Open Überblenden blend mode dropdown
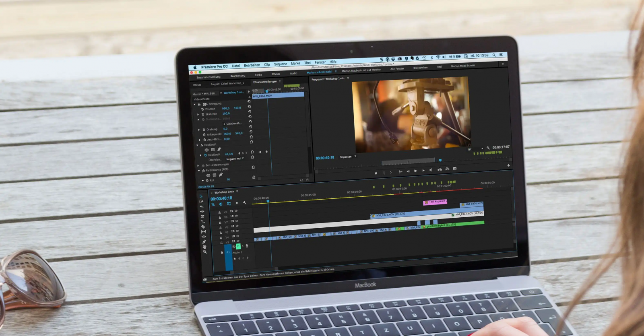The width and height of the screenshot is (644, 336). (x=235, y=159)
